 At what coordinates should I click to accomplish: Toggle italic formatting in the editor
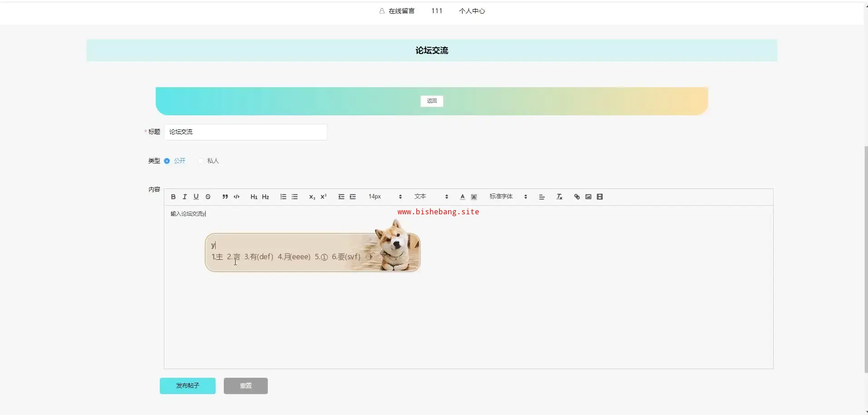click(185, 197)
